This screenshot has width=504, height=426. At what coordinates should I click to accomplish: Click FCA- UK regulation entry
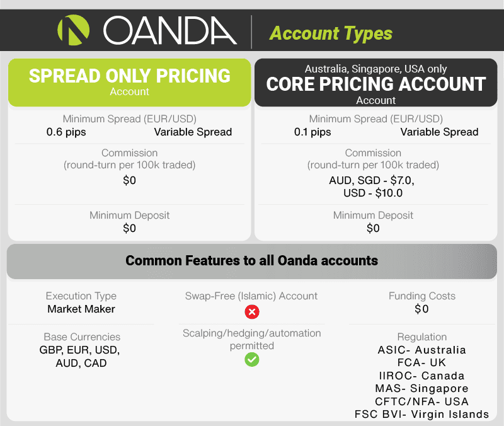point(421,362)
